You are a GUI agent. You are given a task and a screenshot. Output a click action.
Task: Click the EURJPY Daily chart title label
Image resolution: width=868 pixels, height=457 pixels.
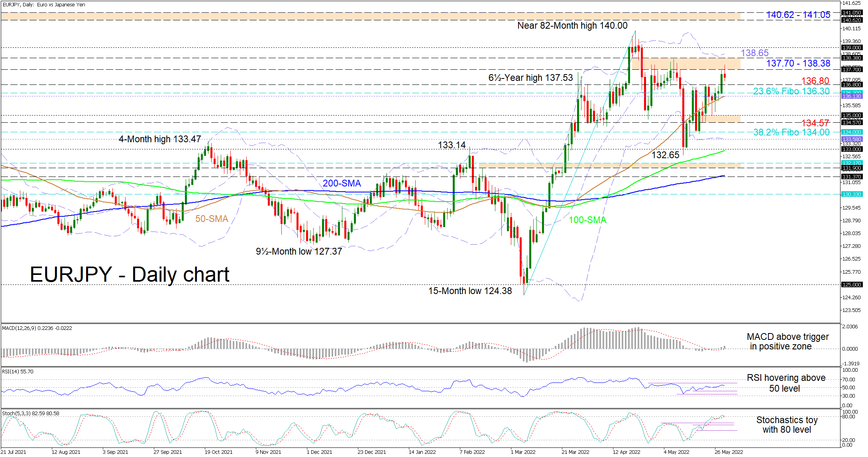click(130, 275)
